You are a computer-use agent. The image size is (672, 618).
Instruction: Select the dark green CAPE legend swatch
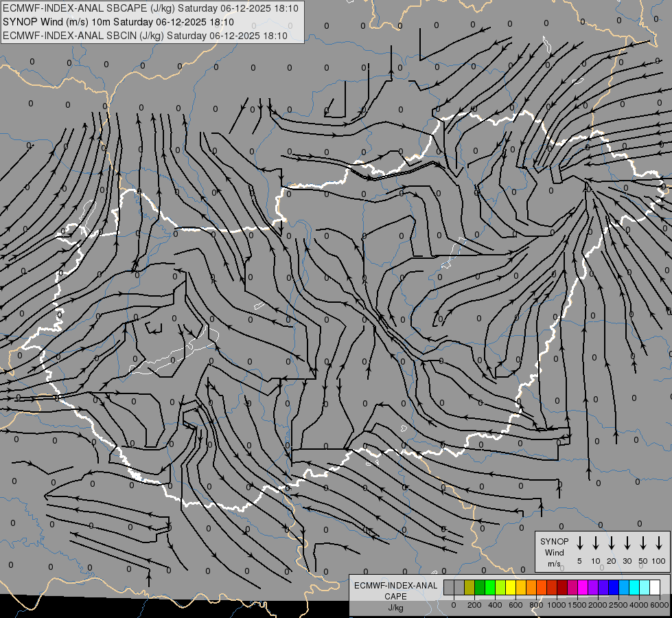480,587
